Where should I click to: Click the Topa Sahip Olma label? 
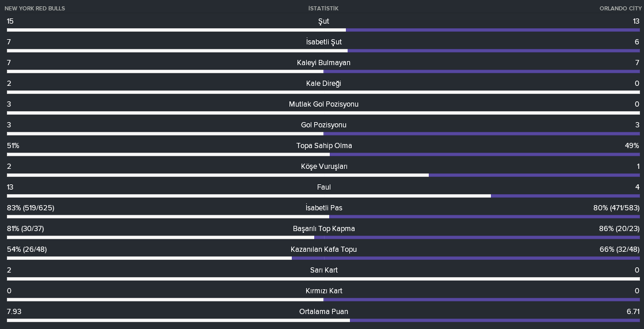coord(323,146)
